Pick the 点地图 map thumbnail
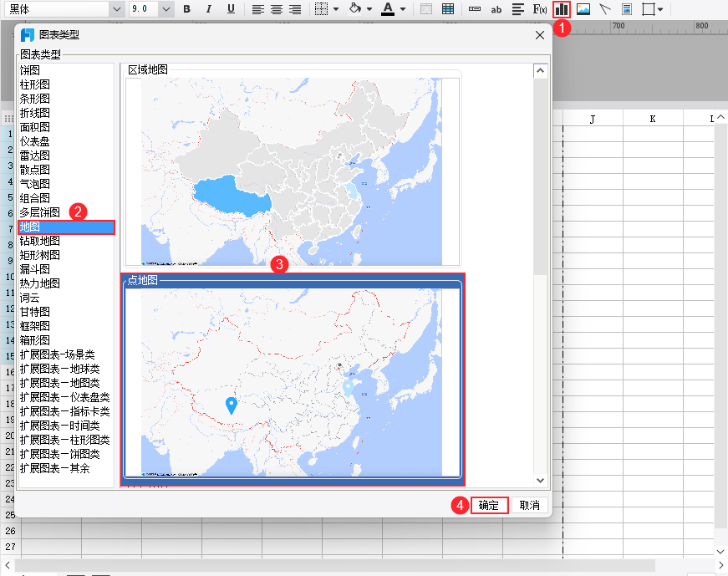This screenshot has width=728, height=576. pyautogui.click(x=293, y=381)
